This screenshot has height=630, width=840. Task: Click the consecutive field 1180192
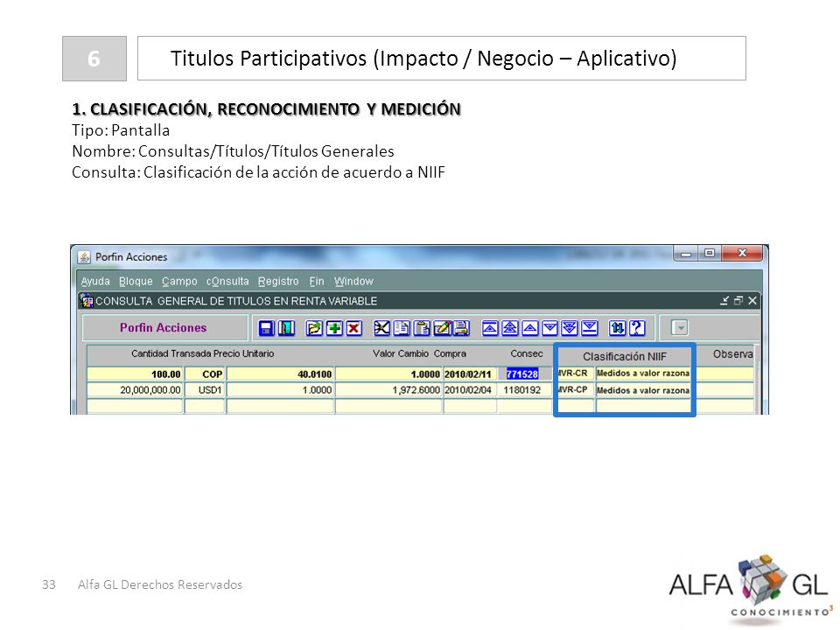tap(524, 390)
